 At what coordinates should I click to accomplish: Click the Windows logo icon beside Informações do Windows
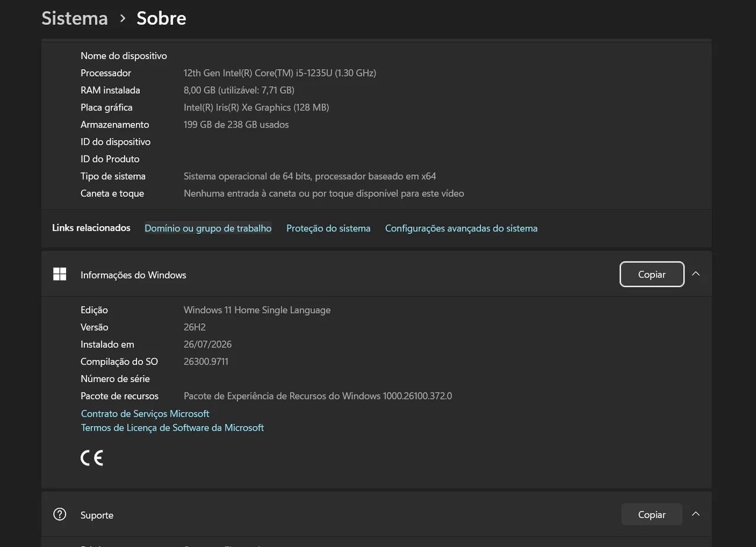[60, 274]
